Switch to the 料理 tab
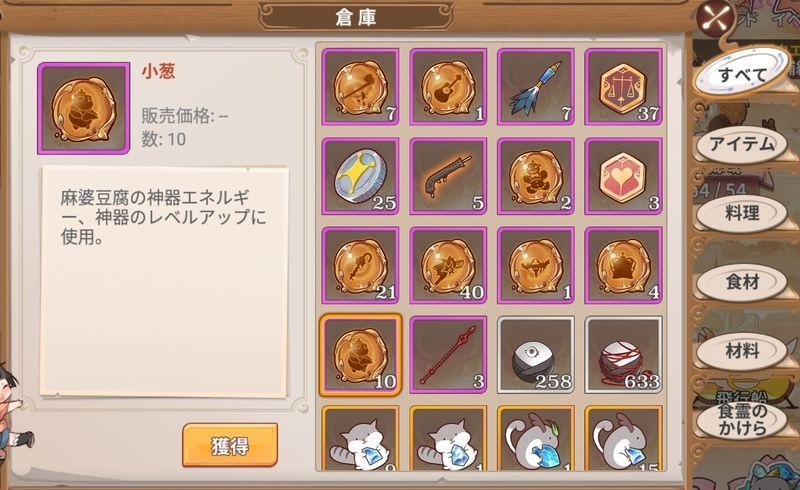Viewport: 800px width, 490px height. tap(742, 213)
